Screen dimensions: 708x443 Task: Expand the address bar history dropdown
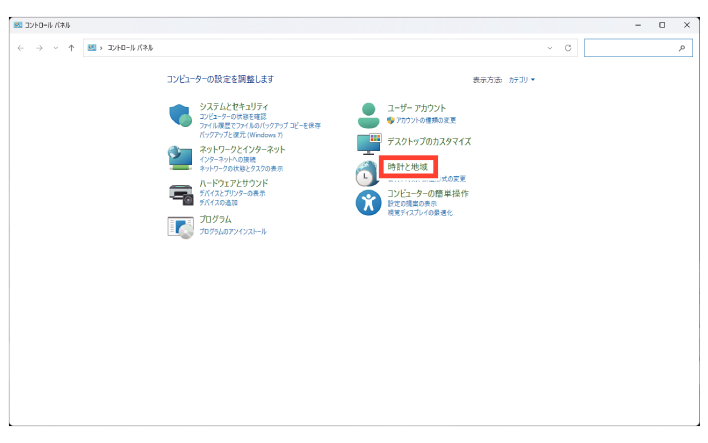[x=550, y=47]
